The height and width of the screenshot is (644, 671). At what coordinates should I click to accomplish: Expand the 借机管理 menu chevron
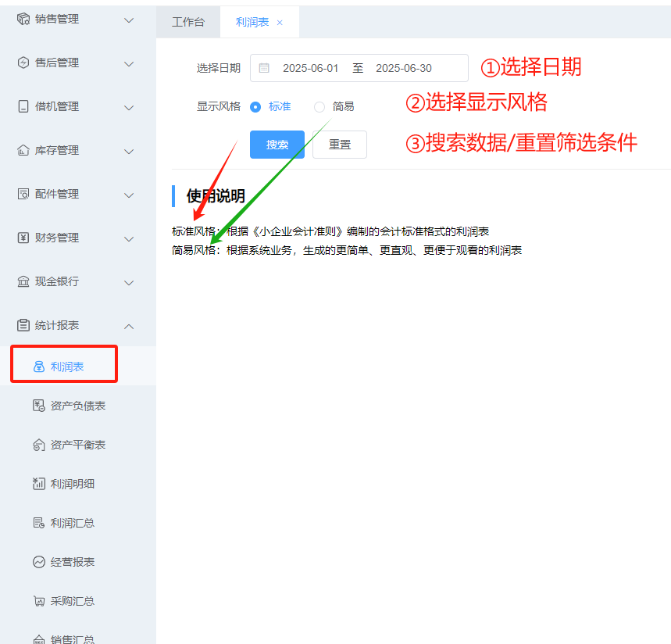click(x=129, y=108)
